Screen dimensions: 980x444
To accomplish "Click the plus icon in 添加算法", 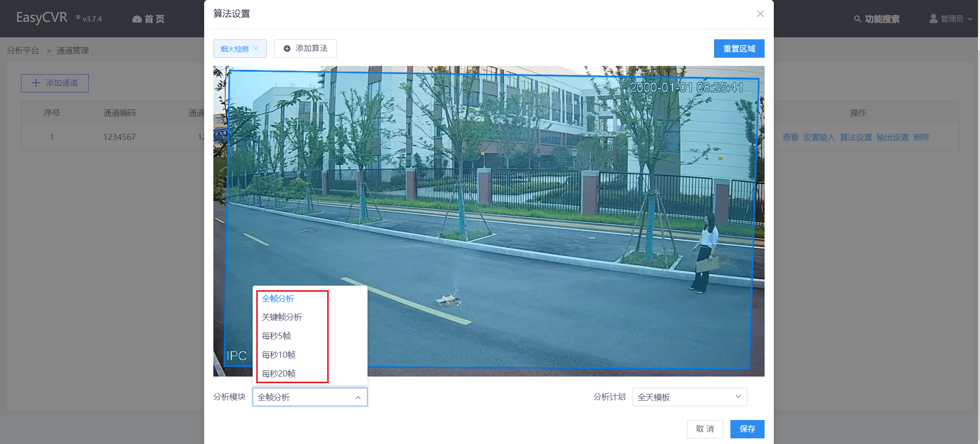I will pyautogui.click(x=287, y=49).
